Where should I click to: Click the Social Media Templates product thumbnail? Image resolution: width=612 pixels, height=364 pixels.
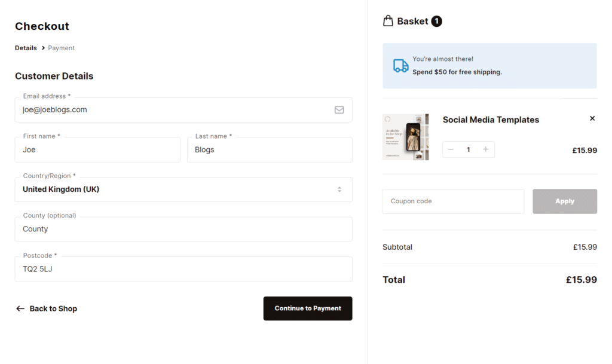[406, 137]
